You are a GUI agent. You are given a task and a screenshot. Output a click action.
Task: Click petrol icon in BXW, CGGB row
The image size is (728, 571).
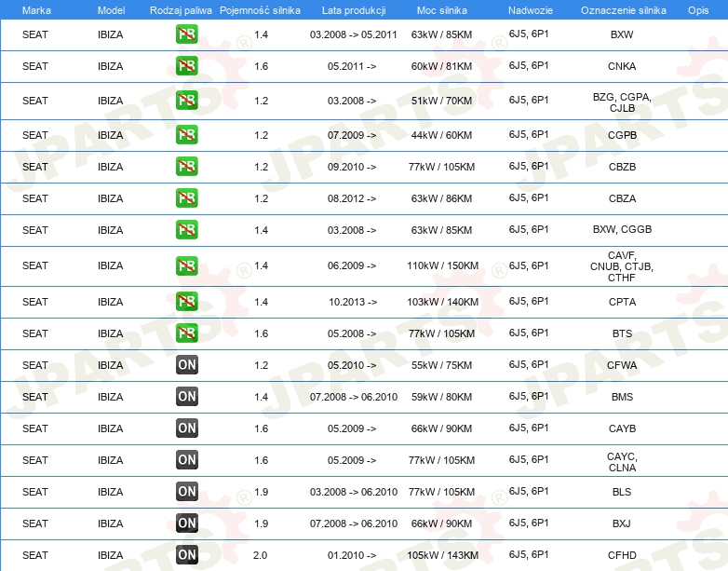click(186, 229)
